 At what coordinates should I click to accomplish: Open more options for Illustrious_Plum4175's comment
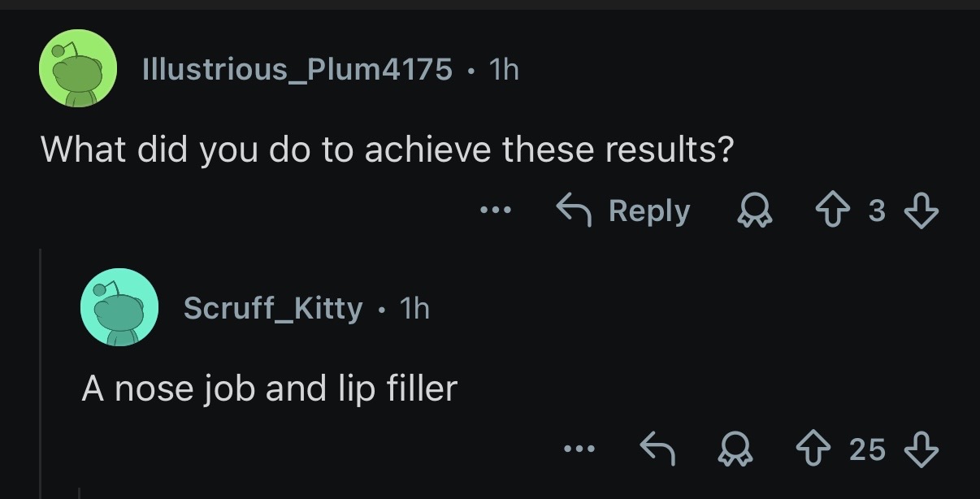point(496,211)
